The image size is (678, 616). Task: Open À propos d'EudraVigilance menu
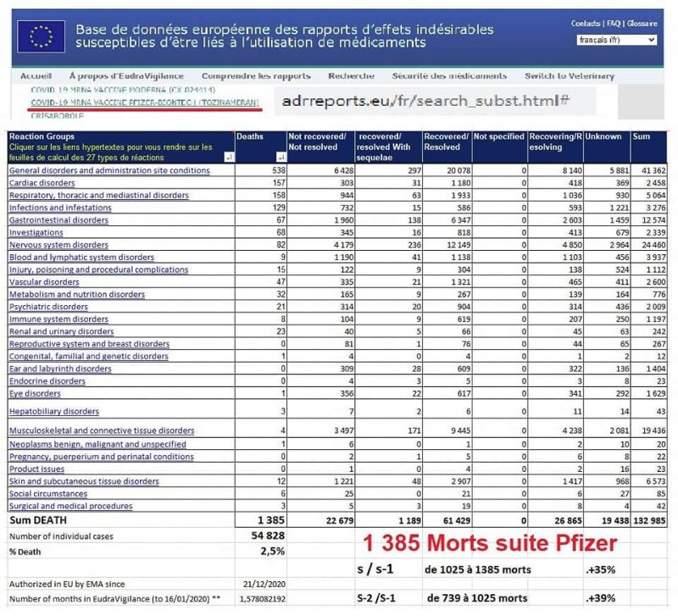(126, 76)
